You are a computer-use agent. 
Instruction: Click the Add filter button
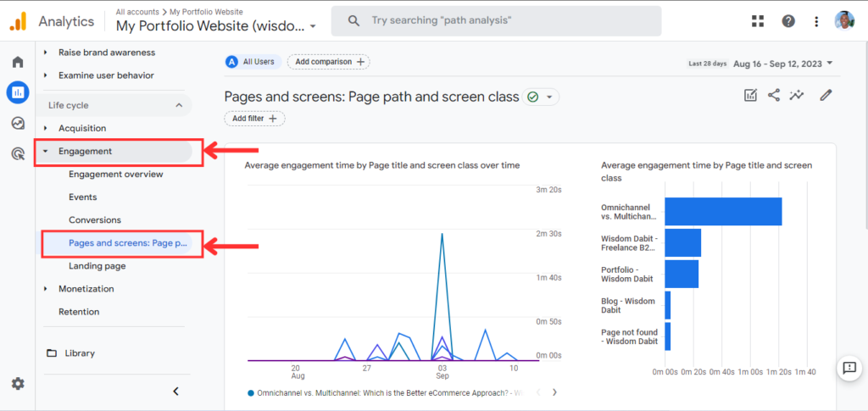tap(254, 119)
